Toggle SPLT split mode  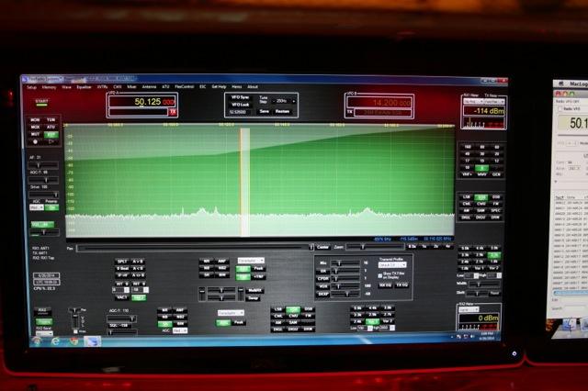pyautogui.click(x=122, y=262)
